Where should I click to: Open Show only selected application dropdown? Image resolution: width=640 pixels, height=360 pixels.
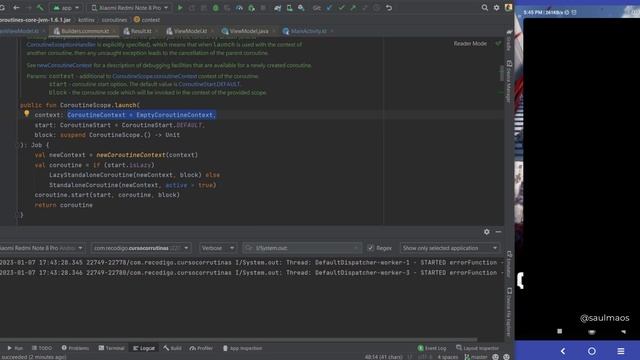[449, 248]
